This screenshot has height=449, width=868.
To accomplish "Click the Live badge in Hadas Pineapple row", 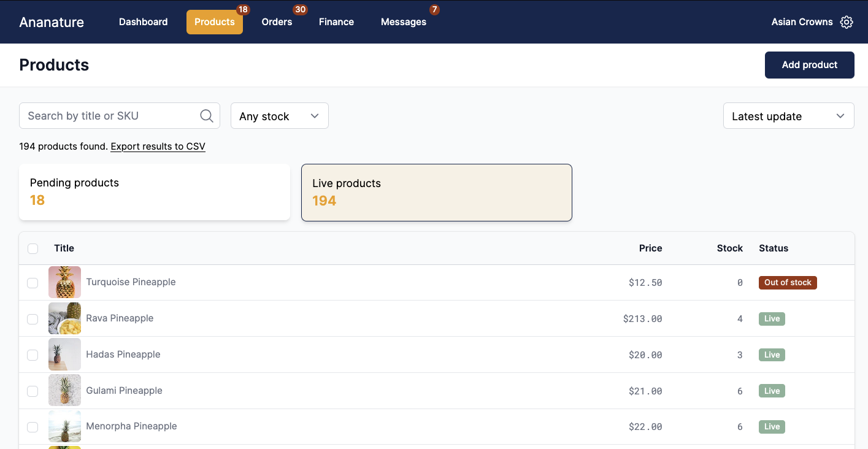I will 772,355.
